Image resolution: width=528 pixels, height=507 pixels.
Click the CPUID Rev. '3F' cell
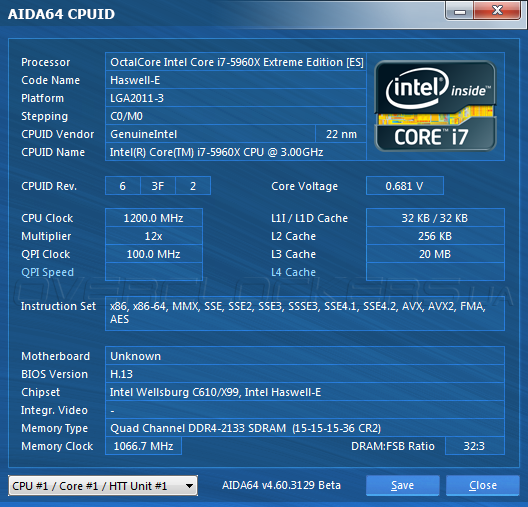tap(158, 186)
